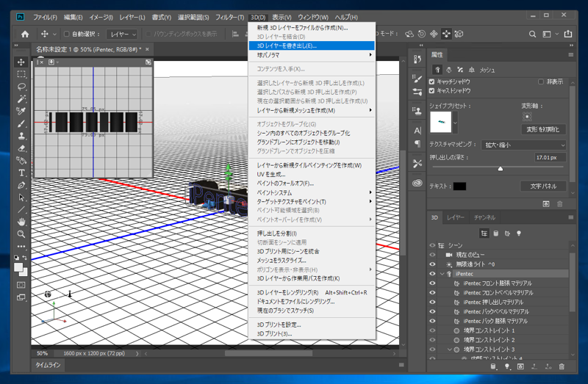Click the 押し出しの深さ slider handle
The image size is (588, 384).
(501, 169)
